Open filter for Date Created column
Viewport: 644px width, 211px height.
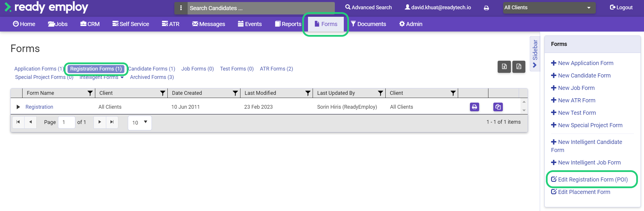235,93
